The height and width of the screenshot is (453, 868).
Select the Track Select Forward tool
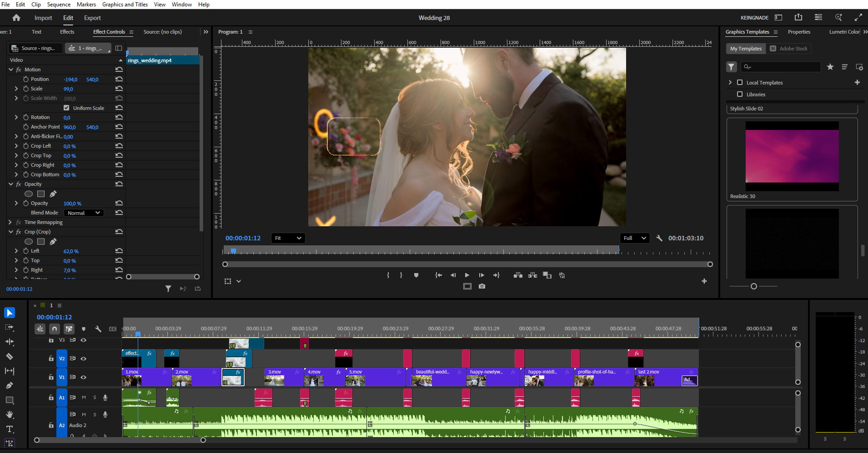click(10, 327)
